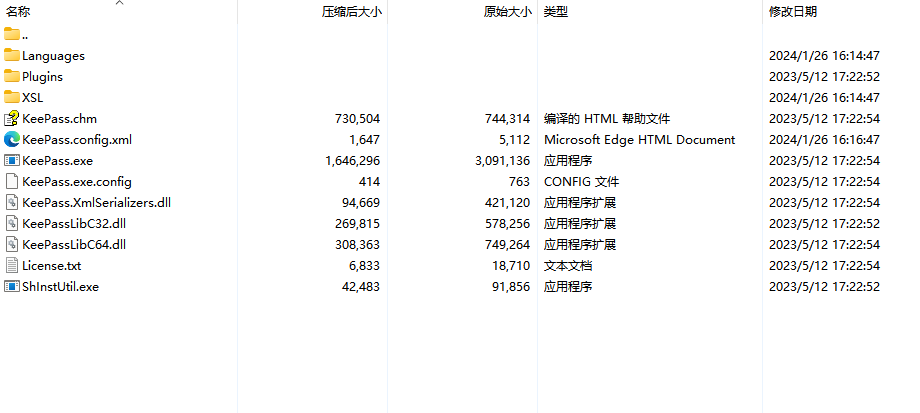The width and height of the screenshot is (920, 413).
Task: Click the 修改日期 column header
Action: click(x=792, y=12)
